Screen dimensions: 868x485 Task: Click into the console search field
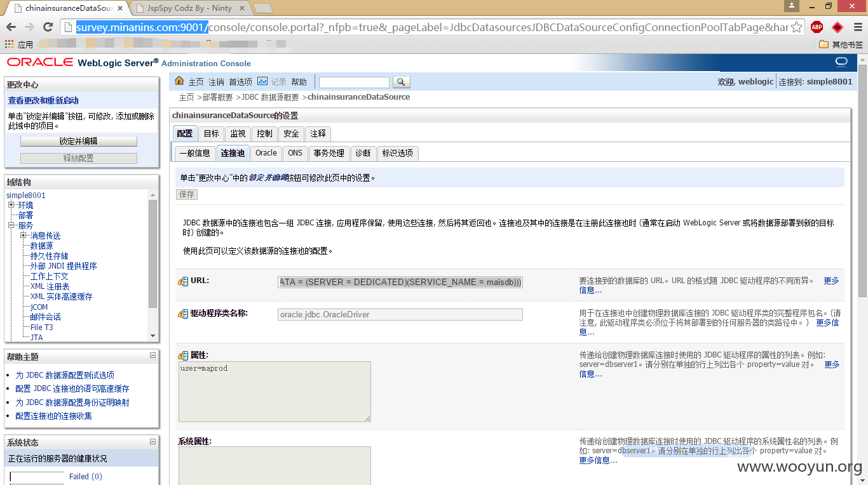pos(354,83)
